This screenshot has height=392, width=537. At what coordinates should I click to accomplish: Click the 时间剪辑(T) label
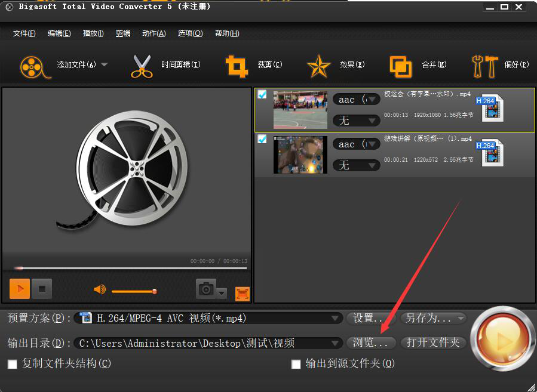pyautogui.click(x=181, y=64)
